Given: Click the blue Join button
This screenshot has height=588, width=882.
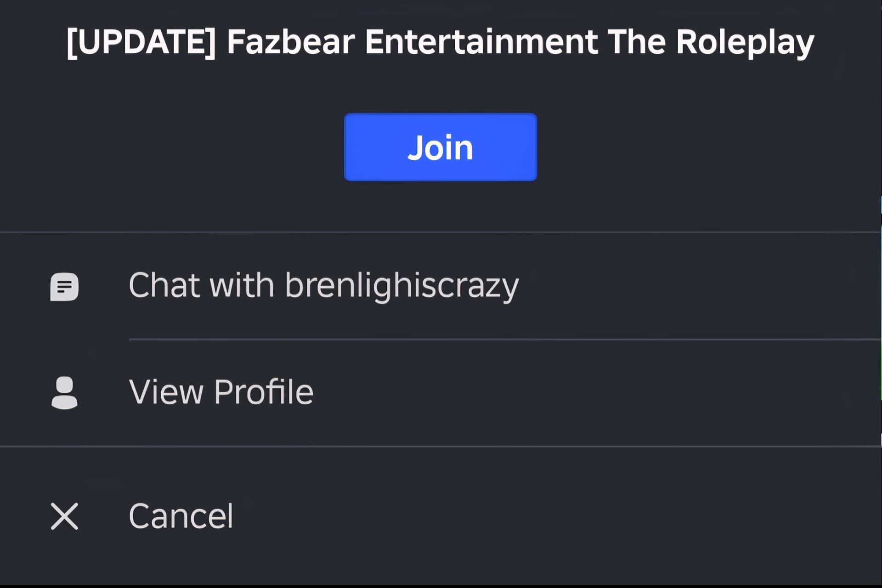Looking at the screenshot, I should pyautogui.click(x=441, y=147).
